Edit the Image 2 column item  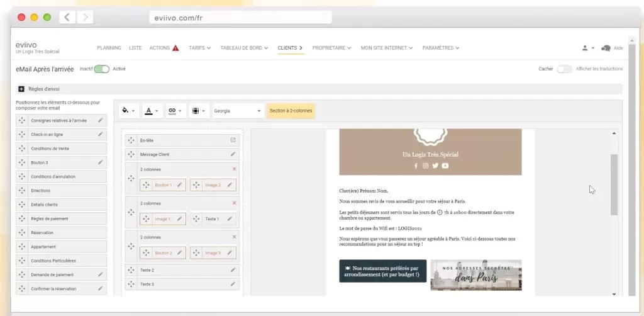tap(230, 185)
